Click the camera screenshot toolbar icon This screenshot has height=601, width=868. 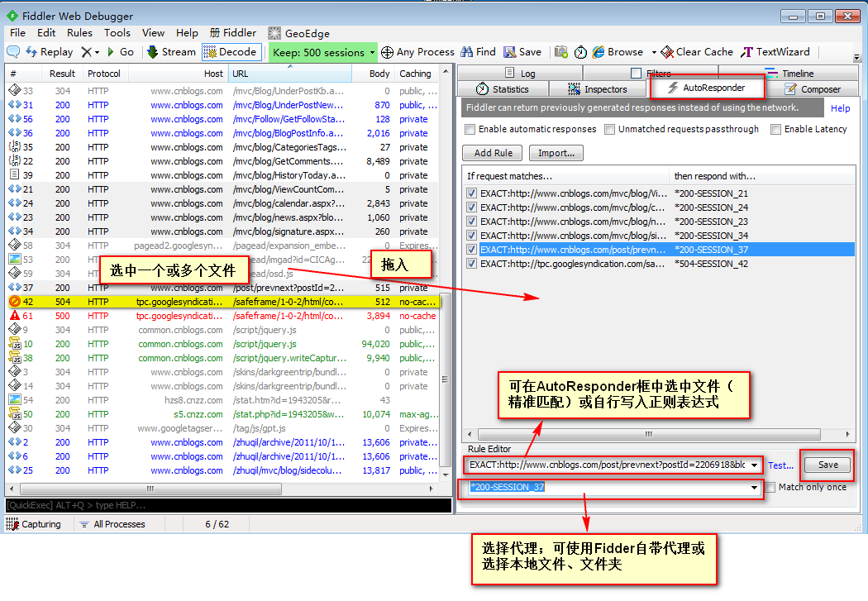click(560, 52)
